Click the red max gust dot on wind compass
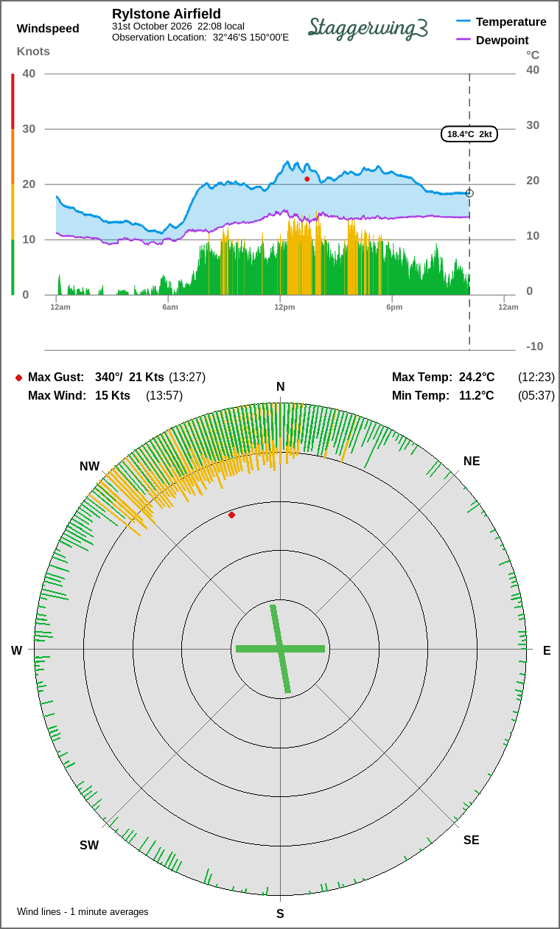This screenshot has width=560, height=929. (x=231, y=515)
